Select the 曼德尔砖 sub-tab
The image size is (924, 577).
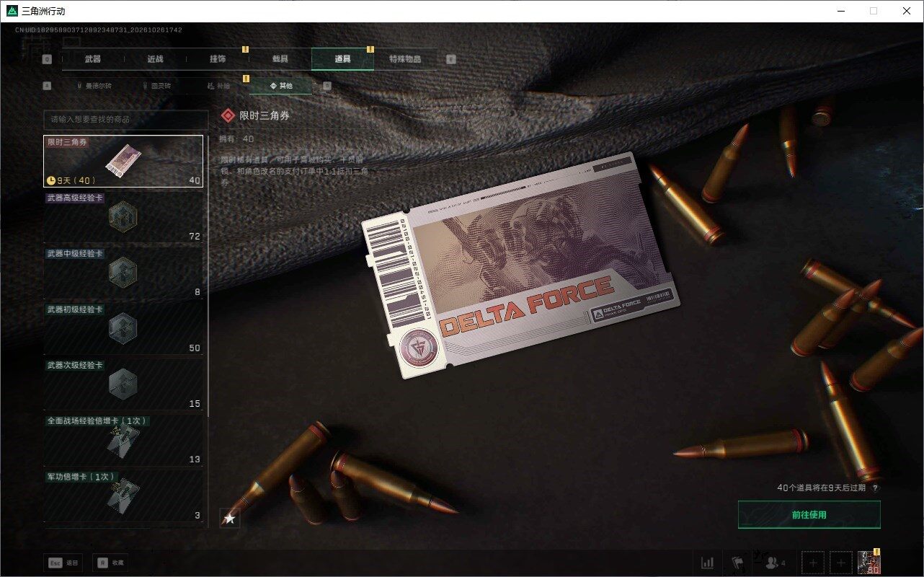(x=93, y=86)
